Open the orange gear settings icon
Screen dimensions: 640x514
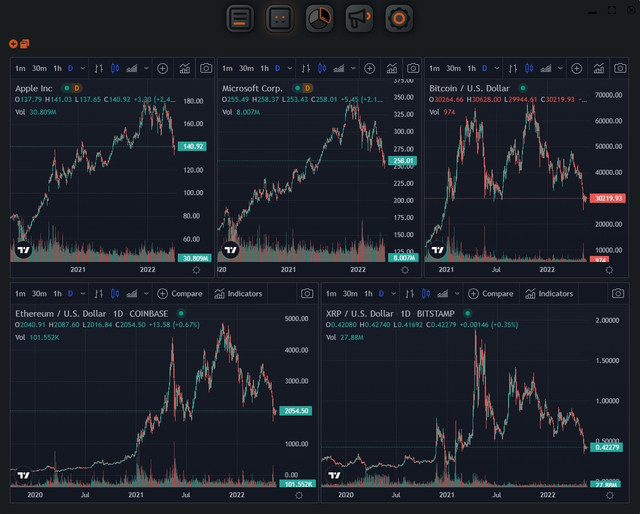tap(399, 18)
